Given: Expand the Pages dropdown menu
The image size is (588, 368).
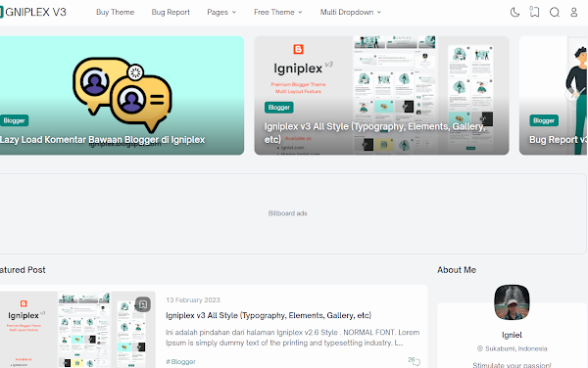Looking at the screenshot, I should click(221, 12).
